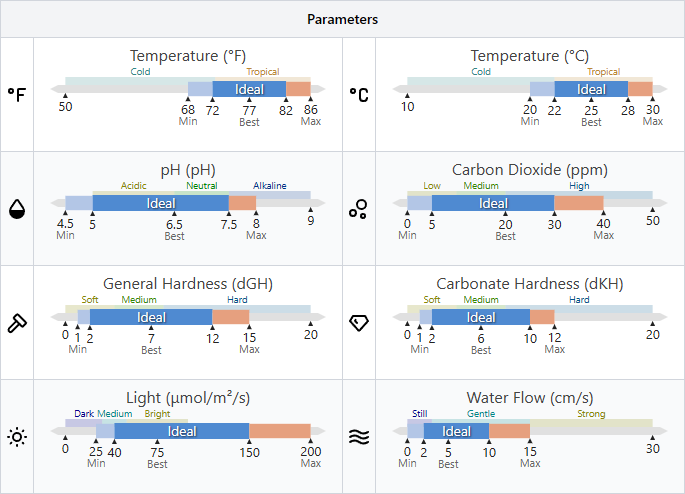
Task: Click the carbon dioxide bubbles icon
Action: (x=358, y=208)
